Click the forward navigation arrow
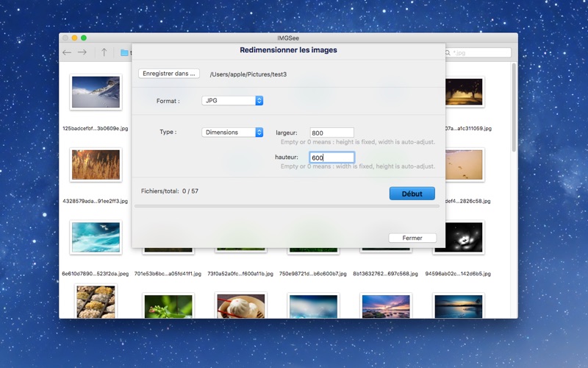Image resolution: width=588 pixels, height=368 pixels. (x=82, y=52)
